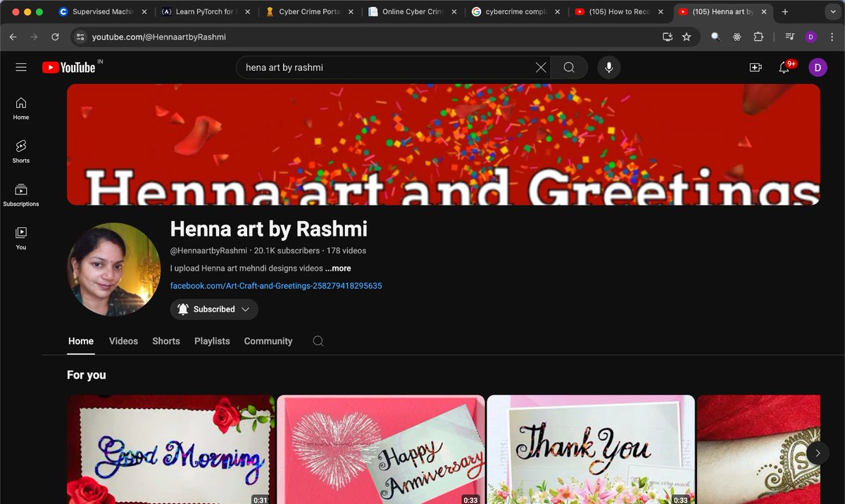Click the browser forward arrow

[x=34, y=37]
